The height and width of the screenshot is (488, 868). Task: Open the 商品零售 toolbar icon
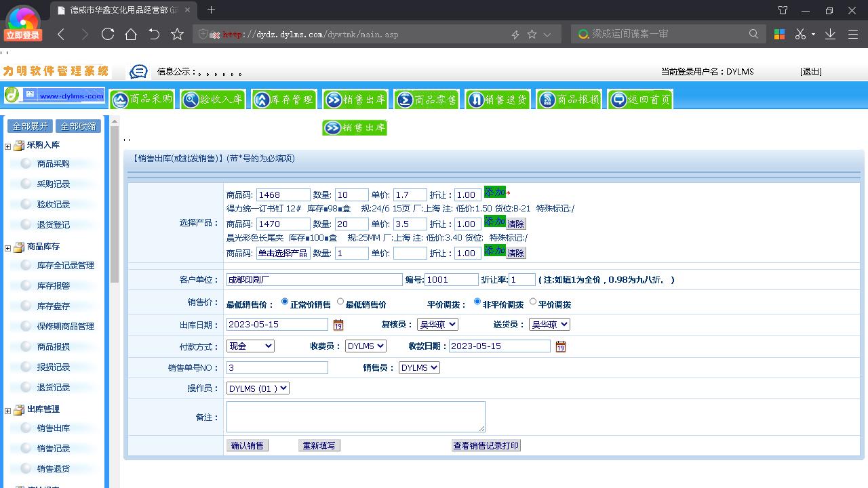point(427,98)
